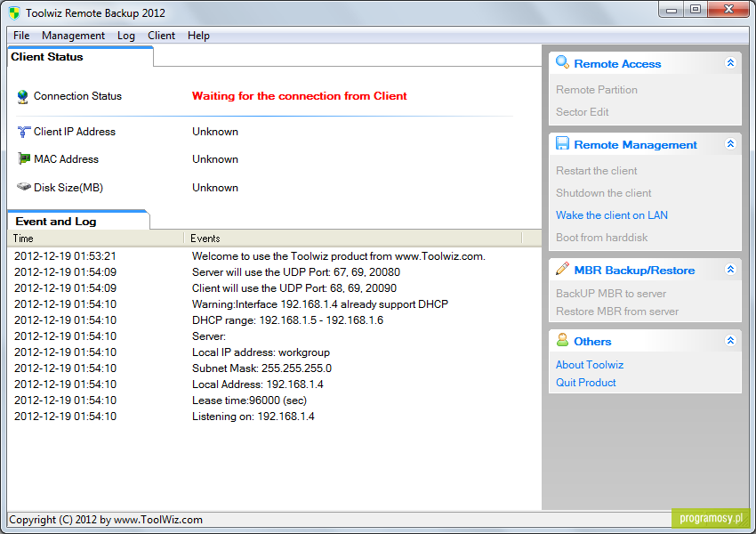
Task: Open the Management menu
Action: (73, 36)
